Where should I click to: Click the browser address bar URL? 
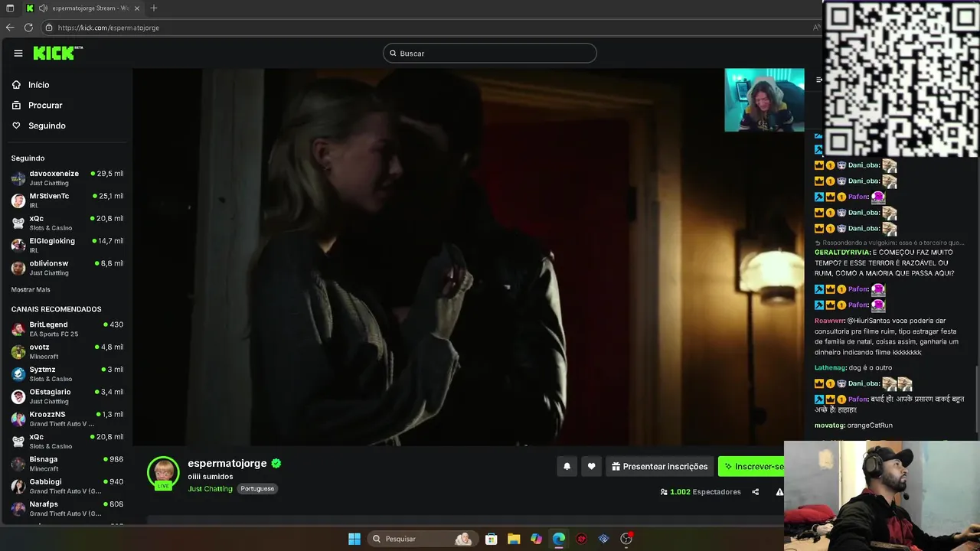108,28
